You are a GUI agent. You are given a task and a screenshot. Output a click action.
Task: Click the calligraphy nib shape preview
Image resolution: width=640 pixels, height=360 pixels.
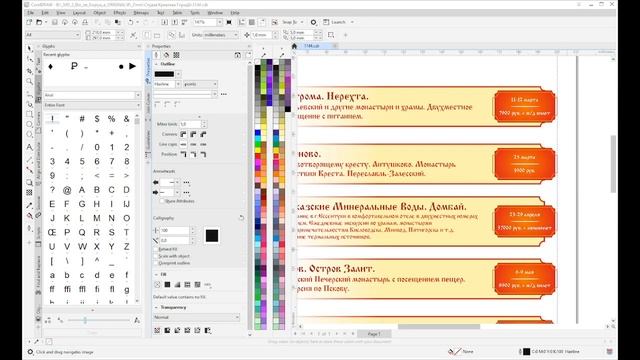(x=211, y=236)
